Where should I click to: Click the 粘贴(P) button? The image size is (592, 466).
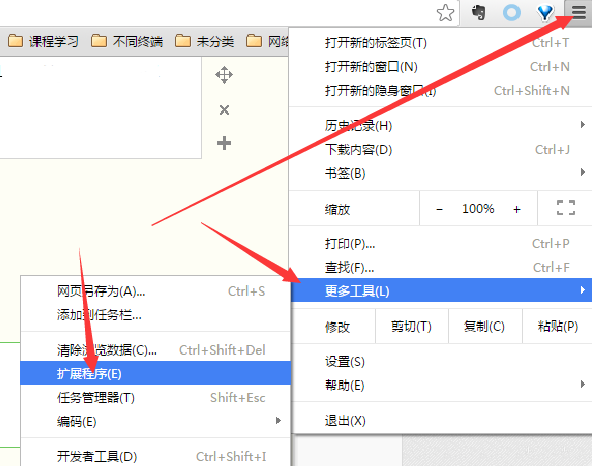coord(557,326)
